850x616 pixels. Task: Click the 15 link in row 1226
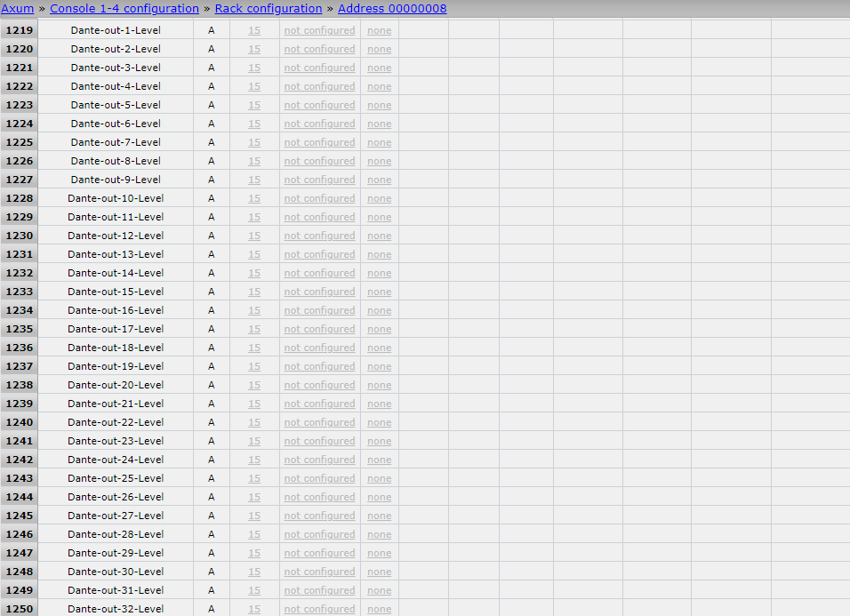[254, 161]
